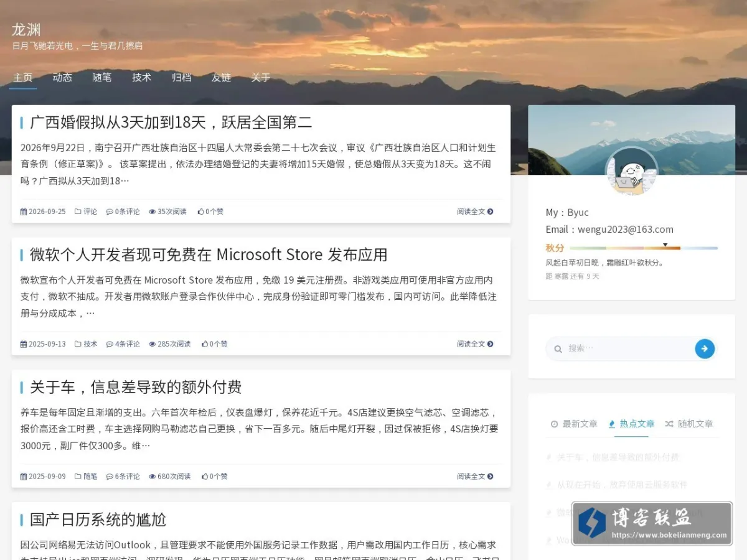Click the 285次阅读 view count
The width and height of the screenshot is (747, 560).
[174, 344]
